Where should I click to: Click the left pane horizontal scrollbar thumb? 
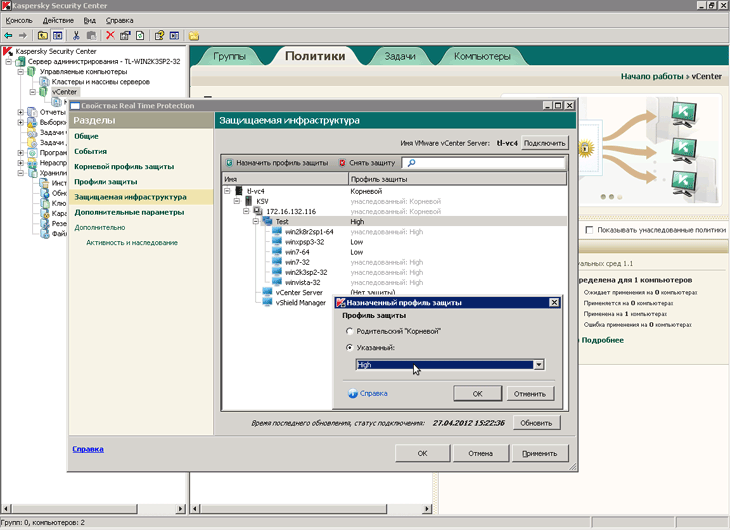click(x=73, y=509)
